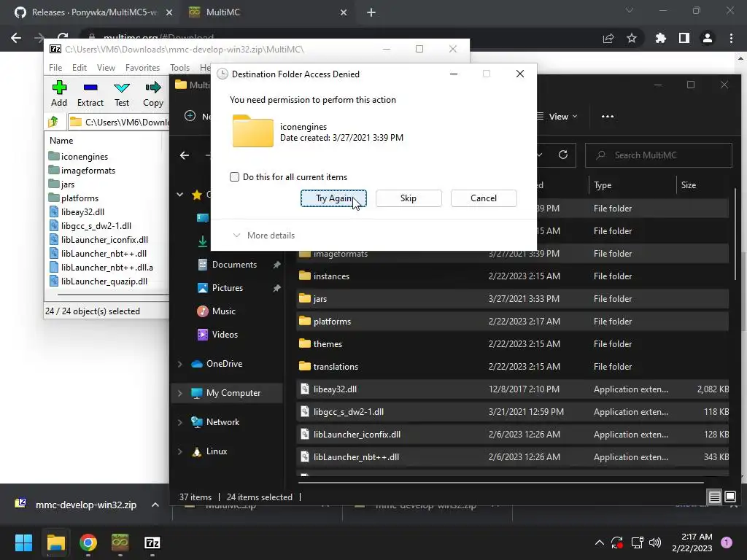Select the jars folder in Explorer
The width and height of the screenshot is (747, 560).
[512, 299]
